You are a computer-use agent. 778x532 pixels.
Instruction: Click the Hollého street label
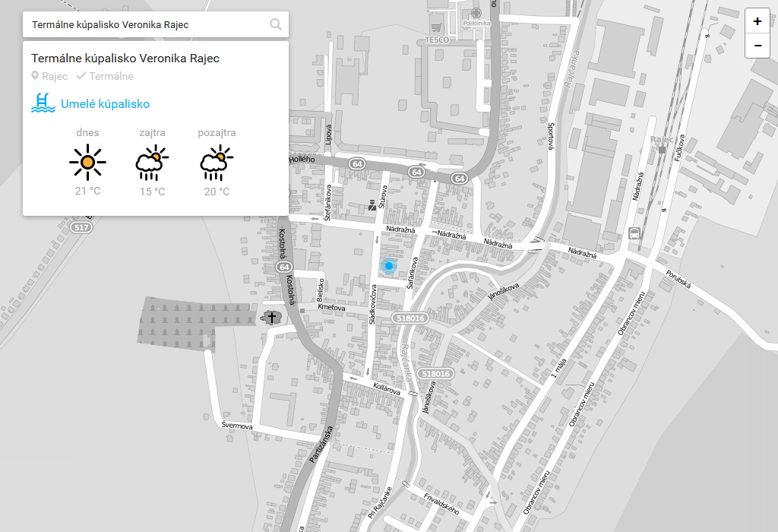tap(302, 160)
